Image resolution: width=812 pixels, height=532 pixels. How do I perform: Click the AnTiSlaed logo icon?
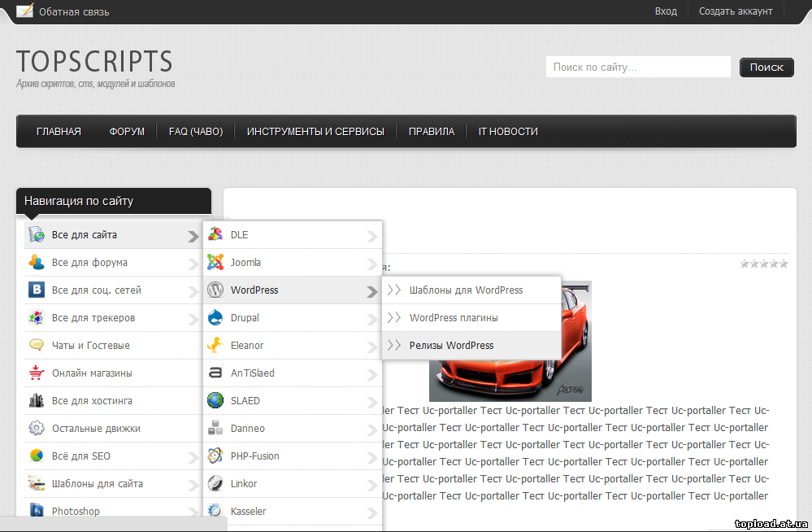pos(215,373)
